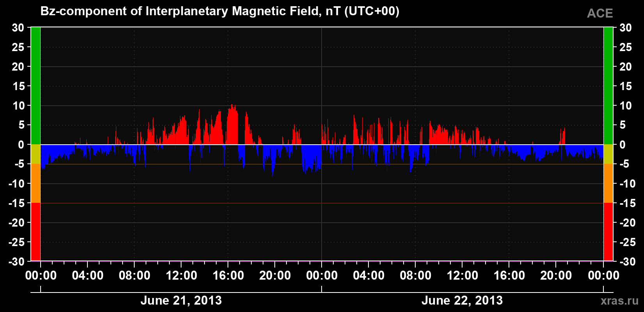This screenshot has width=644, height=312.
Task: Click the left-axis 0 value label
Action: pos(21,145)
